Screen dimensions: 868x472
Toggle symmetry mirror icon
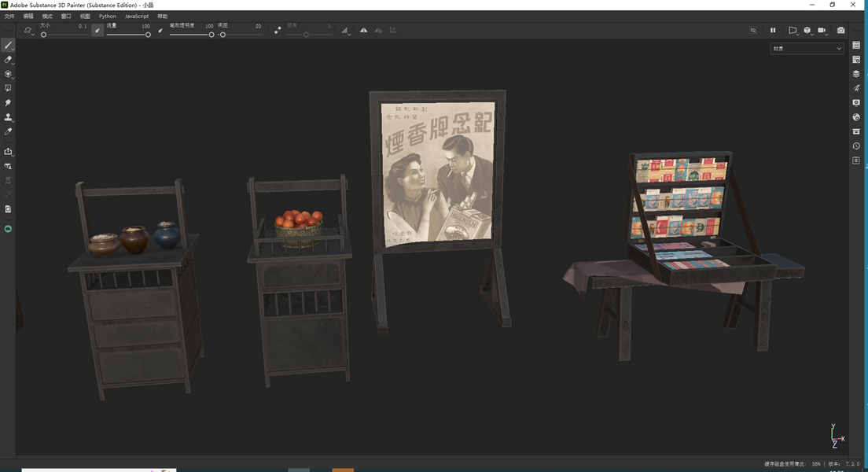[364, 31]
